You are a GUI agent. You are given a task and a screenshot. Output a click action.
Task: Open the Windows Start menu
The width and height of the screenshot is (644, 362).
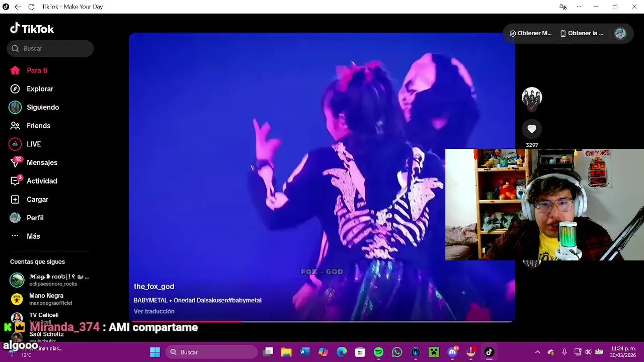click(155, 352)
